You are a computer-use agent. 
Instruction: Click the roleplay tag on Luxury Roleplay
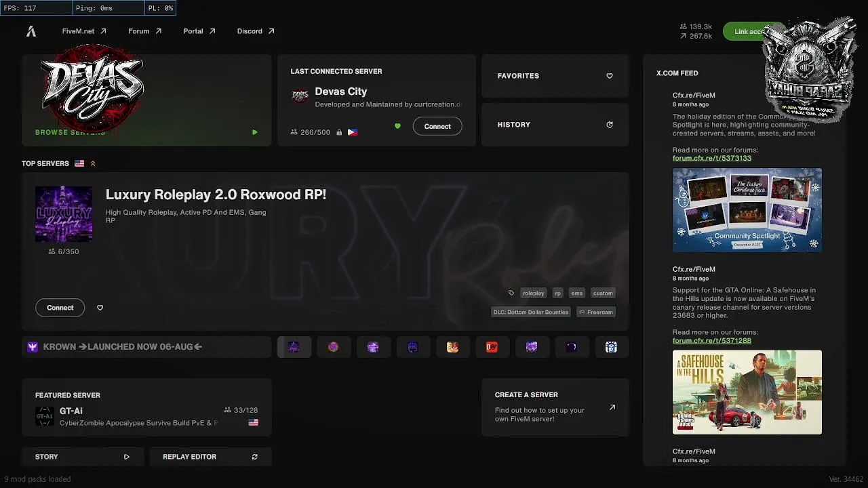(x=534, y=293)
